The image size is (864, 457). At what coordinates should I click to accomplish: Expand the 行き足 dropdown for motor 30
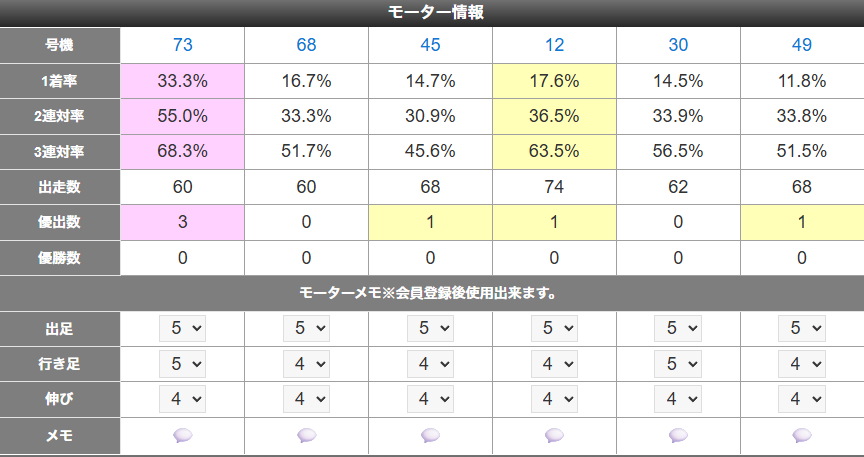click(678, 364)
